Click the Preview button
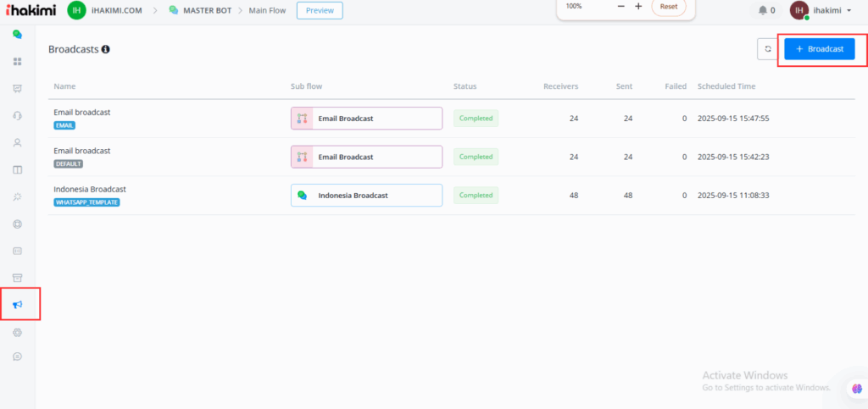 tap(320, 10)
